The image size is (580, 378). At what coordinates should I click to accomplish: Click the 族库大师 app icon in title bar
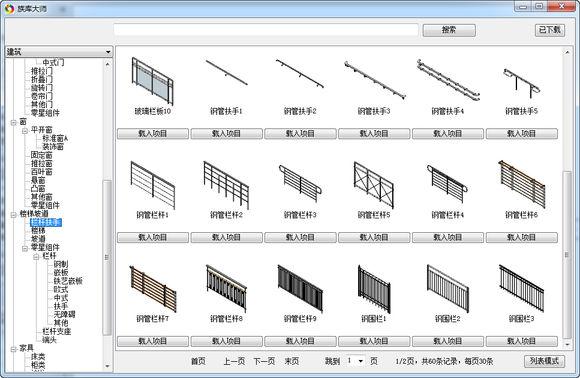[x=10, y=9]
